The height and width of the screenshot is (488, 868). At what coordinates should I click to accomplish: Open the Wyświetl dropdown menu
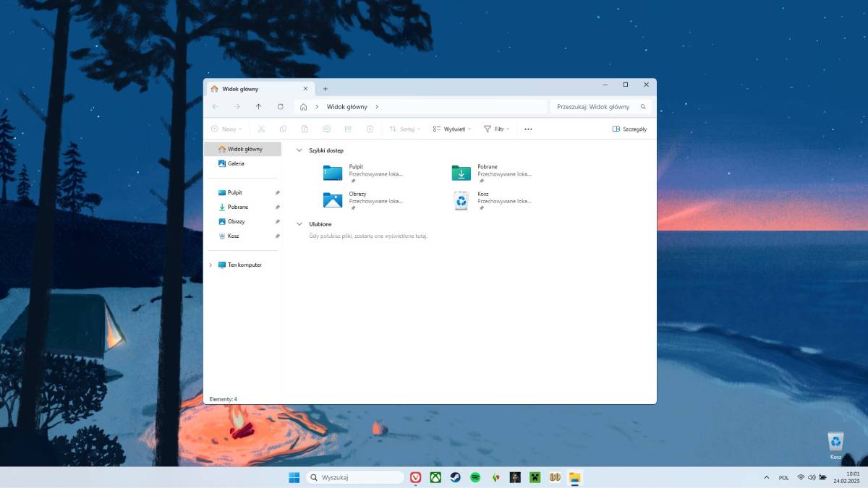451,129
